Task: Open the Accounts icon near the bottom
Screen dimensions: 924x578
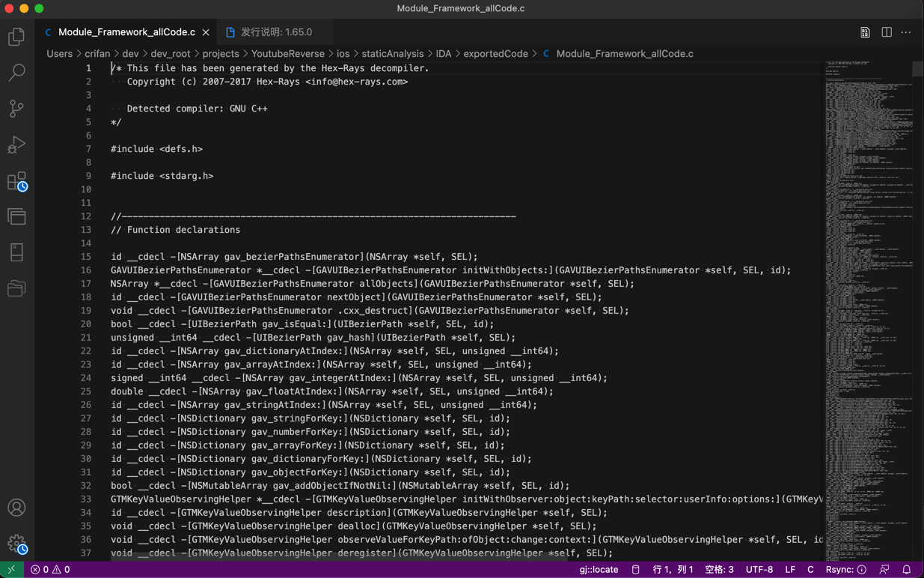Action: 16,508
